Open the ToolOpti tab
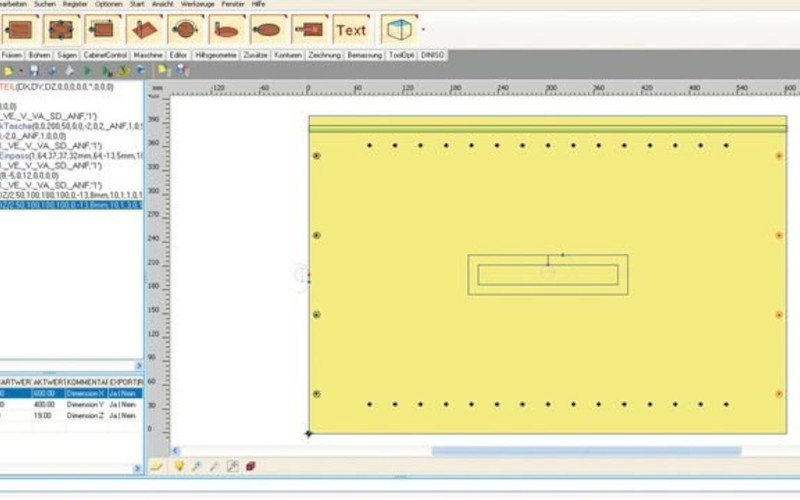Image resolution: width=800 pixels, height=500 pixels. (x=402, y=55)
